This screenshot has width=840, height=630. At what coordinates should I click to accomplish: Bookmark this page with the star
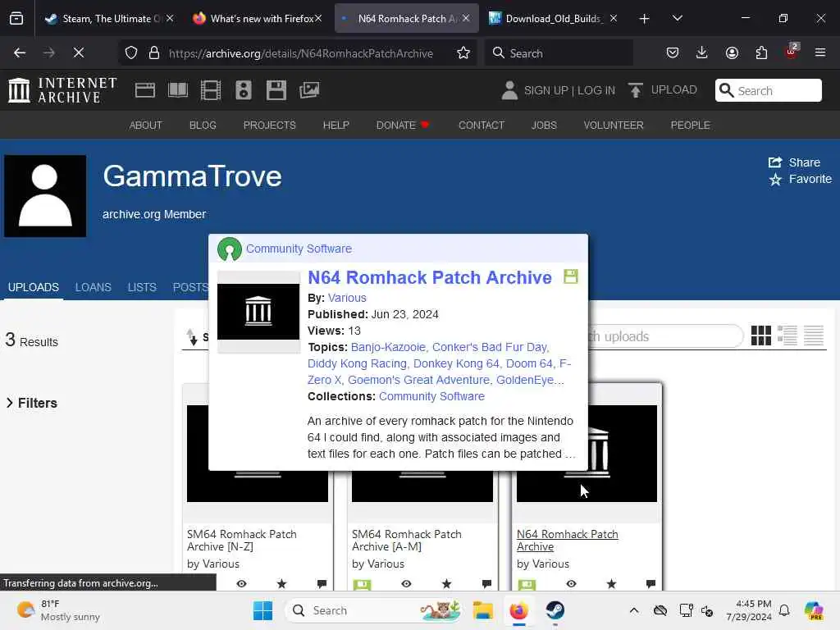463,52
